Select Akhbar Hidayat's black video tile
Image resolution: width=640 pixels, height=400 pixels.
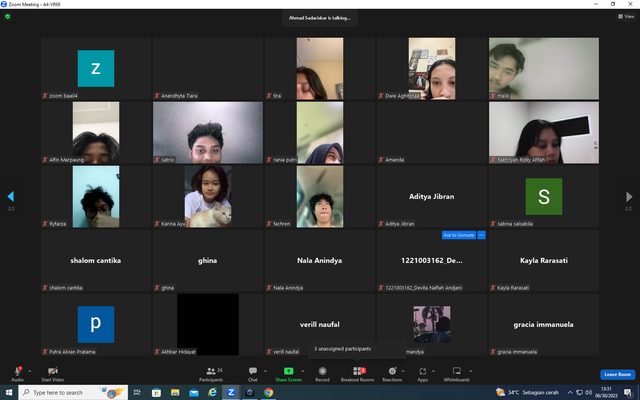[x=208, y=324]
